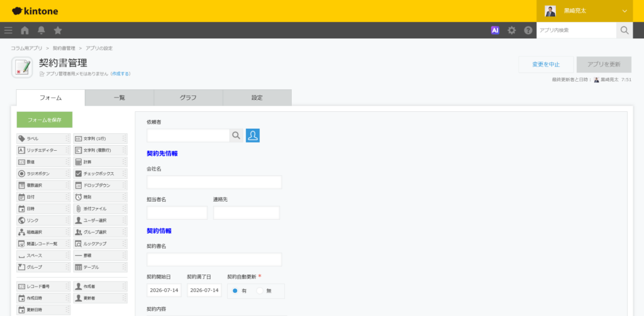The height and width of the screenshot is (316, 644).
Task: Select the 組織選択 field tile
Action: click(x=43, y=232)
